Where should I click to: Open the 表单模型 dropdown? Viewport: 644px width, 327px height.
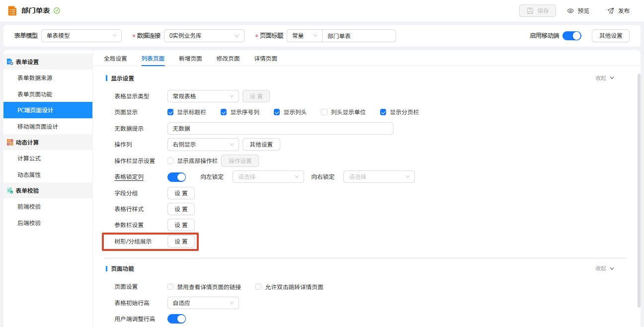point(81,36)
